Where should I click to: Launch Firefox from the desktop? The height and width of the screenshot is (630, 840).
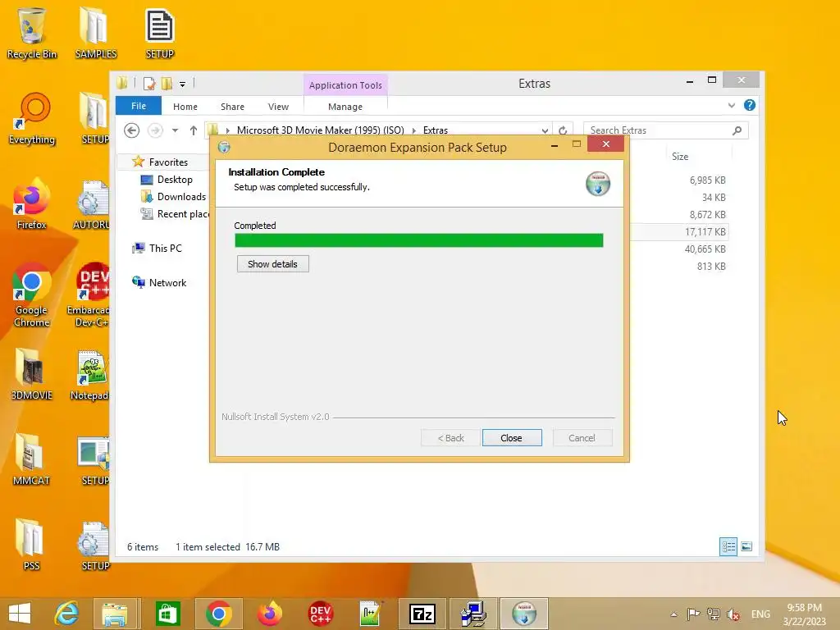click(31, 203)
